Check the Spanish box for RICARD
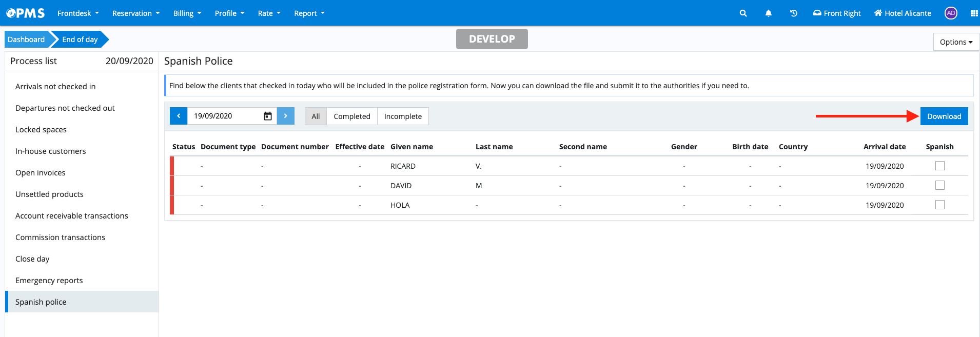Screen dimensions: 980x337 click(939, 166)
